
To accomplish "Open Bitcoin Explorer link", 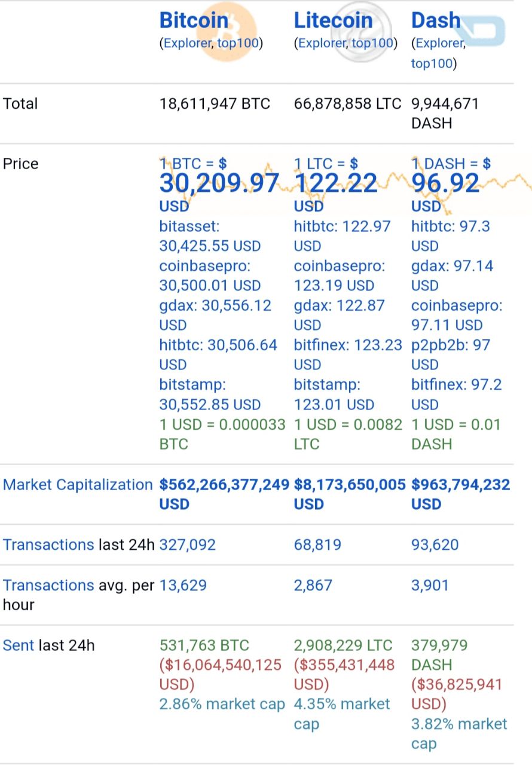I will click(x=186, y=43).
